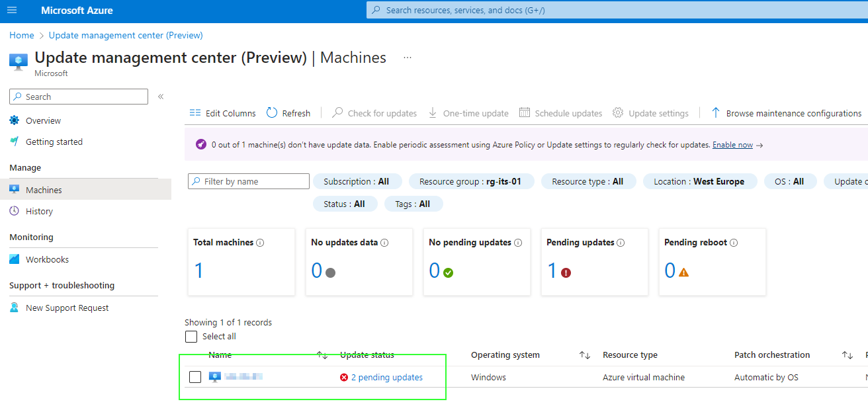
Task: Click the New Support Request person icon
Action: coord(15,308)
